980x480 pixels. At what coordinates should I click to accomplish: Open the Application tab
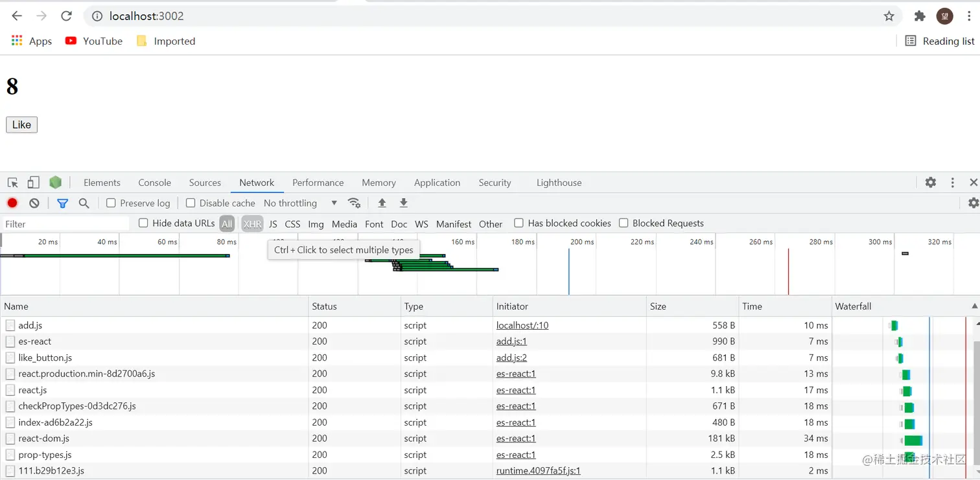coord(437,183)
